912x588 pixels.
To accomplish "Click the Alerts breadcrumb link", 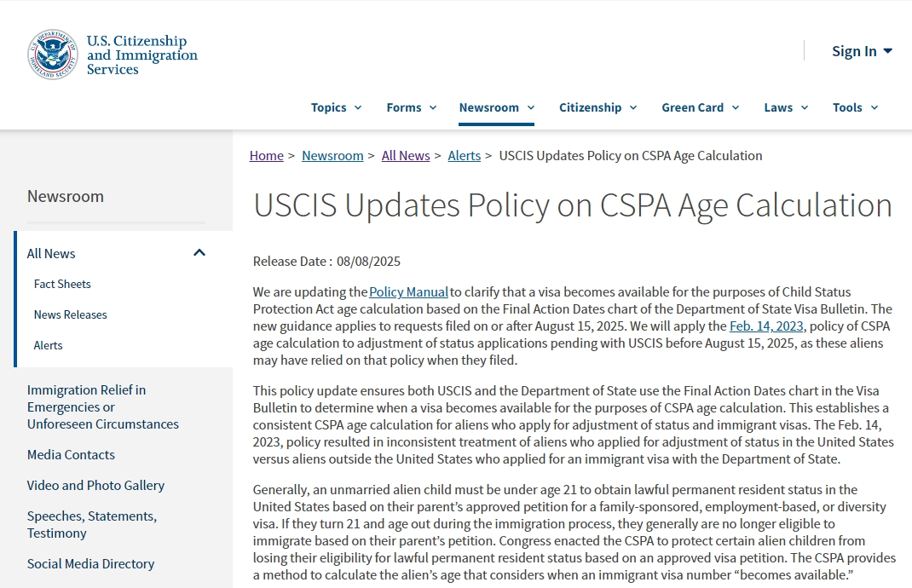I will click(464, 156).
